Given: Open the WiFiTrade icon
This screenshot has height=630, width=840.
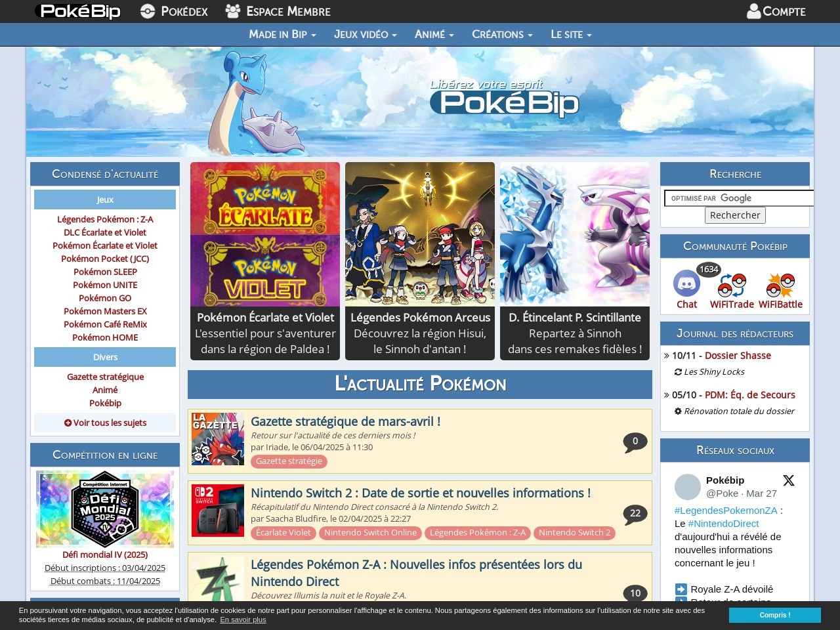Looking at the screenshot, I should click(x=732, y=286).
